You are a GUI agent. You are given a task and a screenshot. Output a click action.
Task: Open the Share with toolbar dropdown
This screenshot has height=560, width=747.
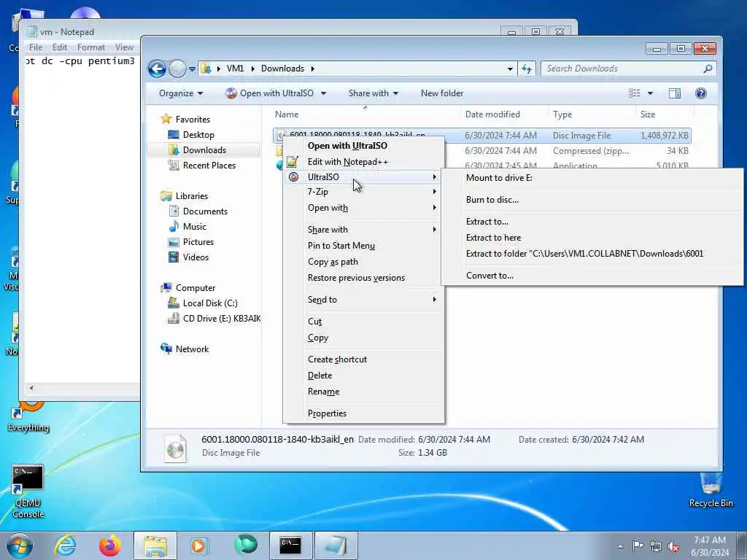[x=373, y=93]
